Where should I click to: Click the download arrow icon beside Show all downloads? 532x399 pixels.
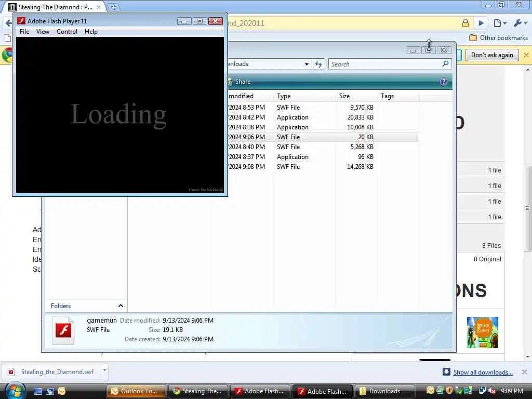tap(446, 372)
